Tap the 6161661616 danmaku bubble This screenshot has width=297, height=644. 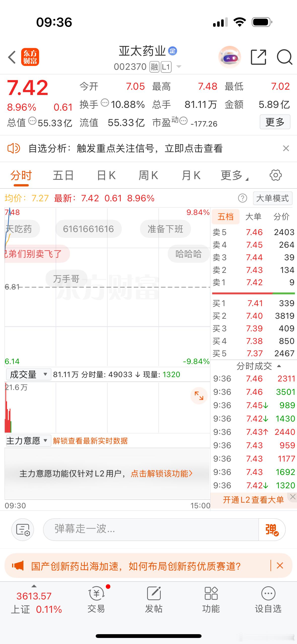point(88,229)
